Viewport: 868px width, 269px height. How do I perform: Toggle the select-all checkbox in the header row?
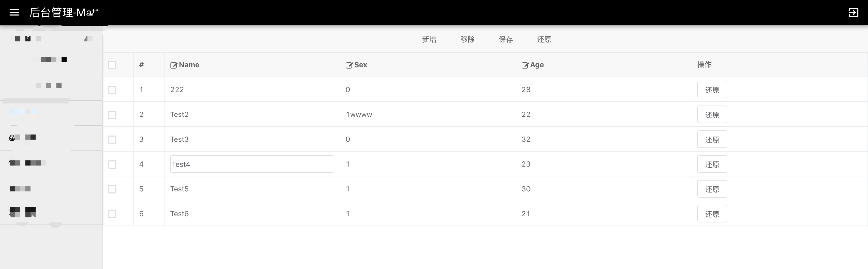coord(112,65)
